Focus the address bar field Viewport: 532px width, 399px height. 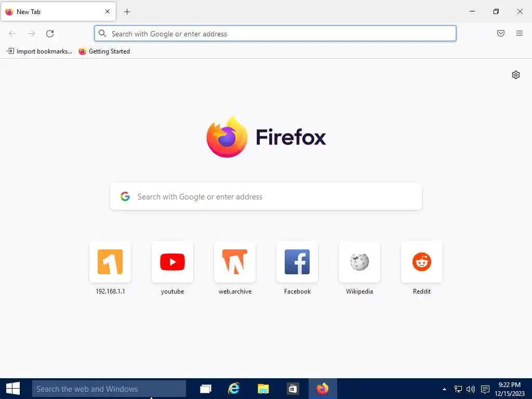[275, 34]
